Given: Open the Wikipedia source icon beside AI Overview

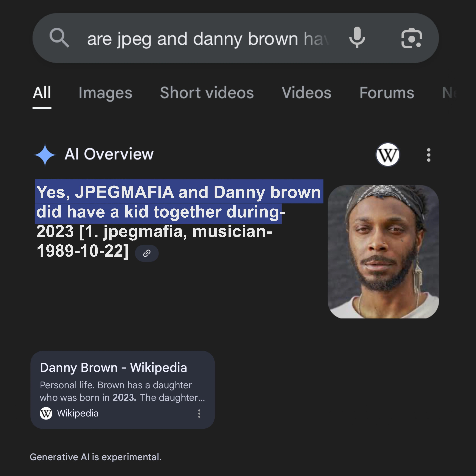Looking at the screenshot, I should click(x=388, y=155).
